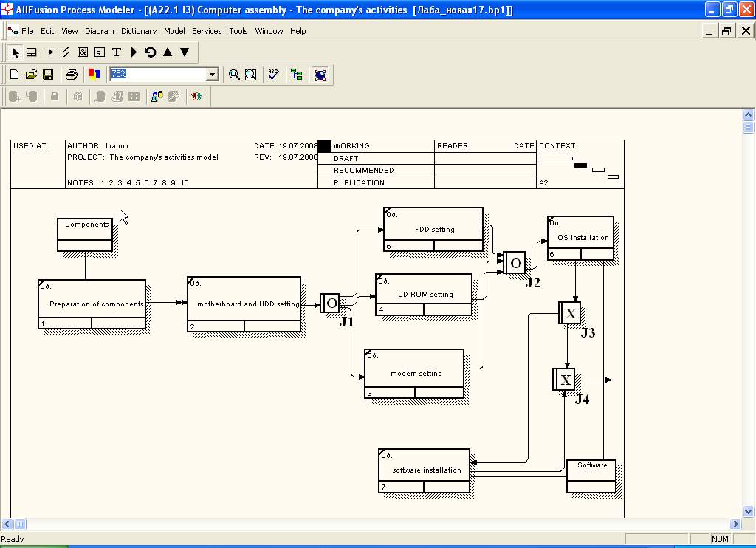Select the Text tool

click(x=116, y=52)
